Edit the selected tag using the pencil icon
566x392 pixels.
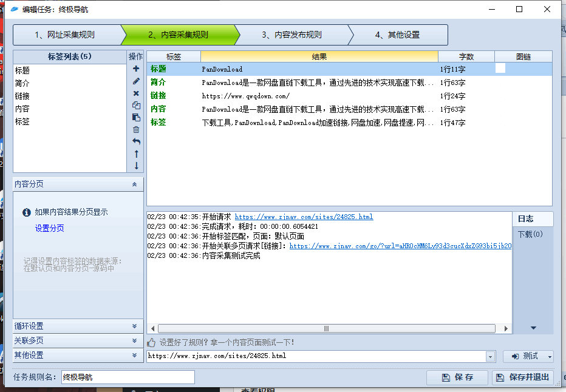[x=136, y=81]
